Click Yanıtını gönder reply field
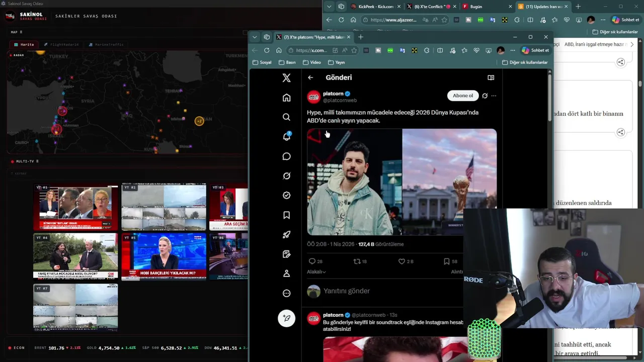Viewport: 644px width, 362px height. [347, 291]
